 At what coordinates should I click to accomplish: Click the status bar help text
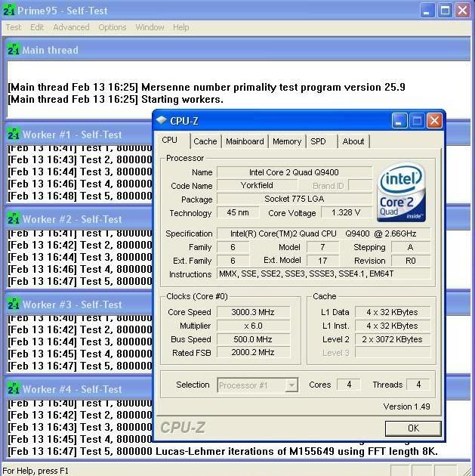pos(35,471)
